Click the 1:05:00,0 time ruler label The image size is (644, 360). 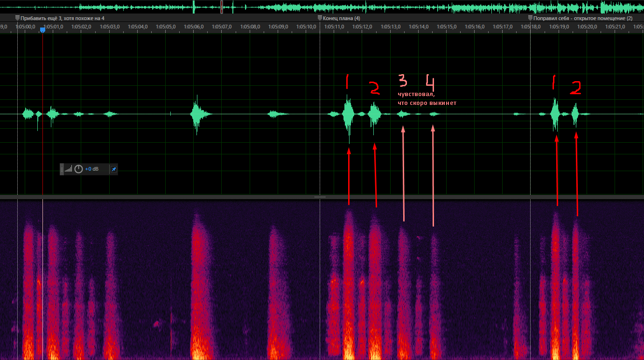click(x=25, y=27)
